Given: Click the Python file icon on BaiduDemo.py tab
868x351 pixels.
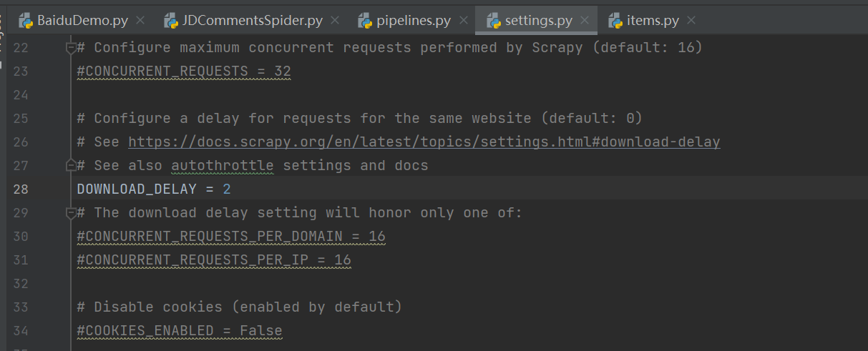Looking at the screenshot, I should point(26,21).
